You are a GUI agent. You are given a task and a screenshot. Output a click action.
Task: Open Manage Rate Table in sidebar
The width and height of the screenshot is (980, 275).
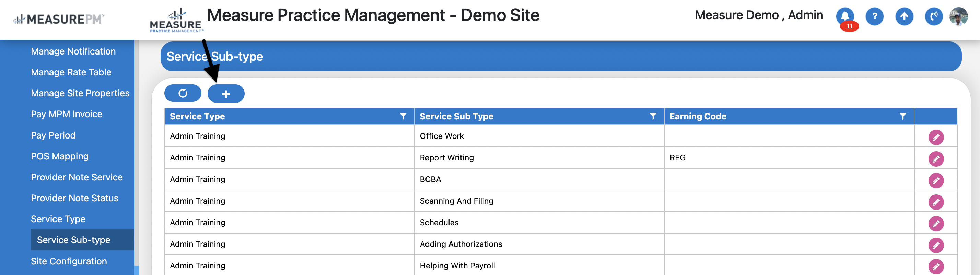click(71, 72)
